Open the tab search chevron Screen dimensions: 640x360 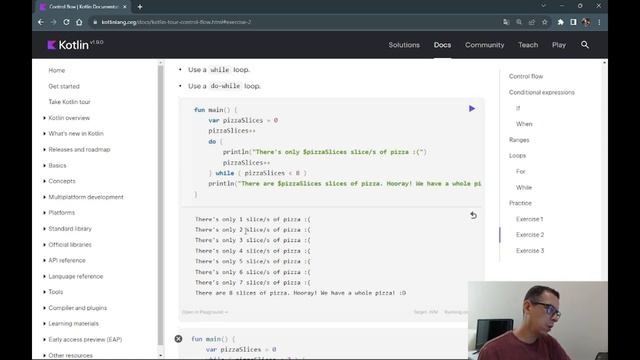543,6
